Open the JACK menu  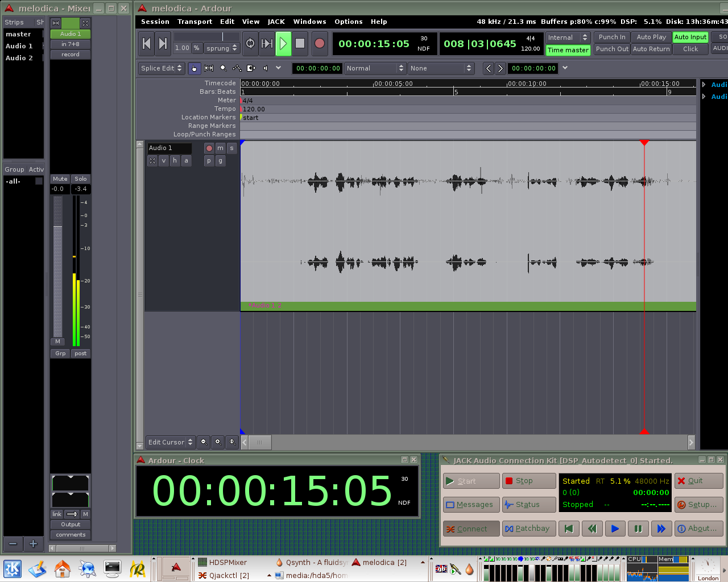coord(276,22)
